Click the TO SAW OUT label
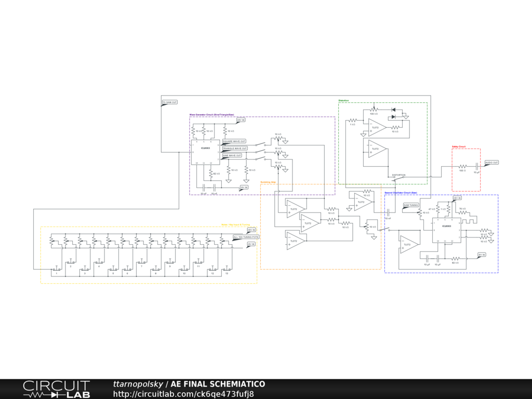The width and height of the screenshot is (532, 399). 170,102
